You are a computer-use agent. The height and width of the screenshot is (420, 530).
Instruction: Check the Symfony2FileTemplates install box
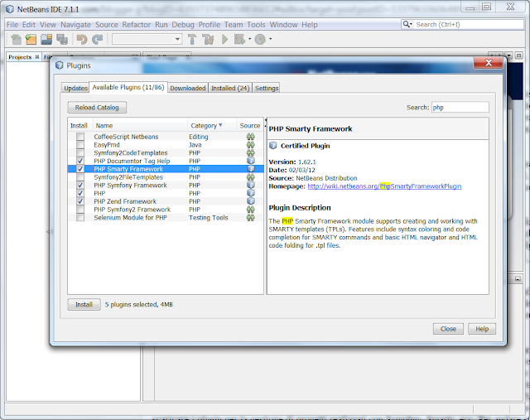[x=80, y=177]
